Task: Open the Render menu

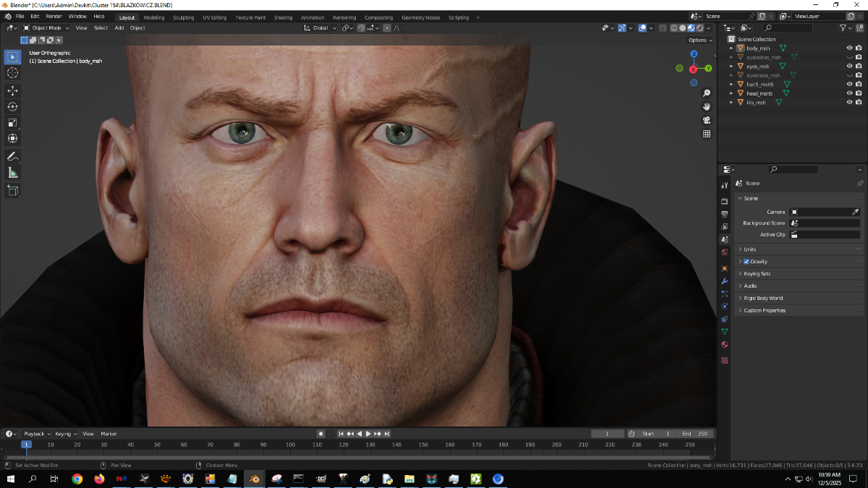Action: 54,17
